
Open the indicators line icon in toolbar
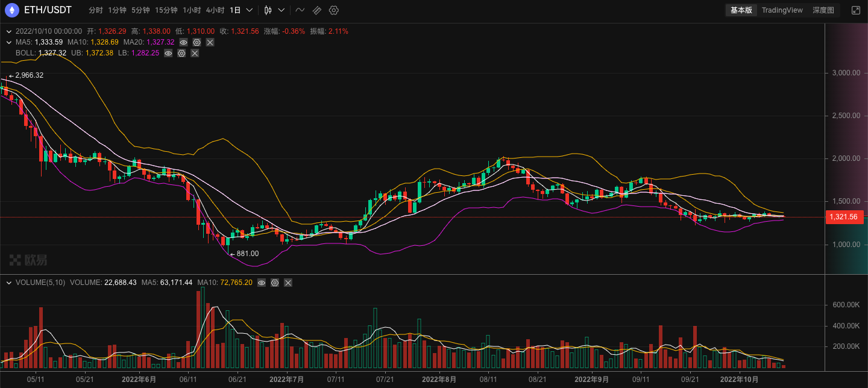point(300,10)
